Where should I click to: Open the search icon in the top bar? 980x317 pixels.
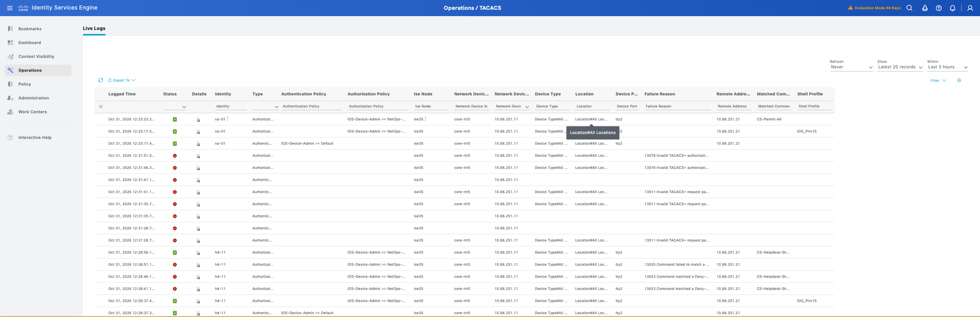pyautogui.click(x=909, y=8)
